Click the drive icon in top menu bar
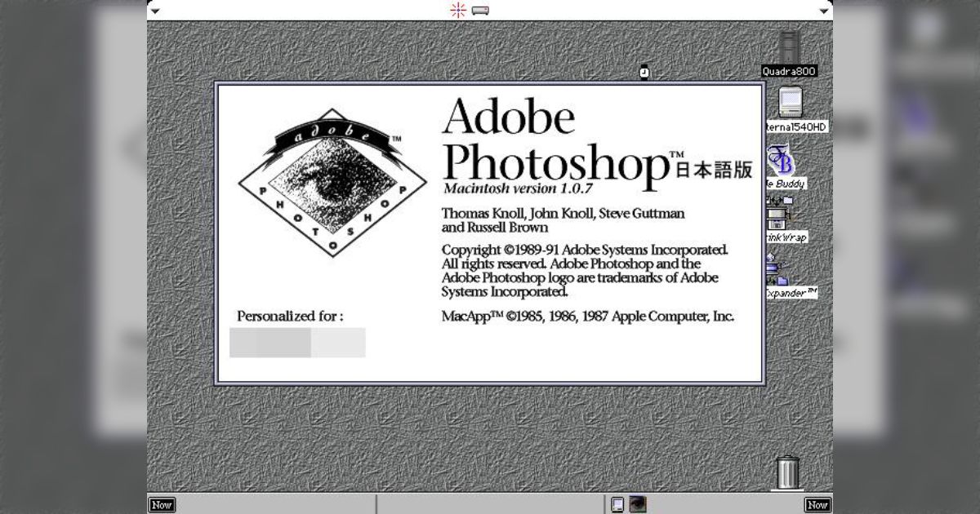This screenshot has height=514, width=980. pos(480,11)
